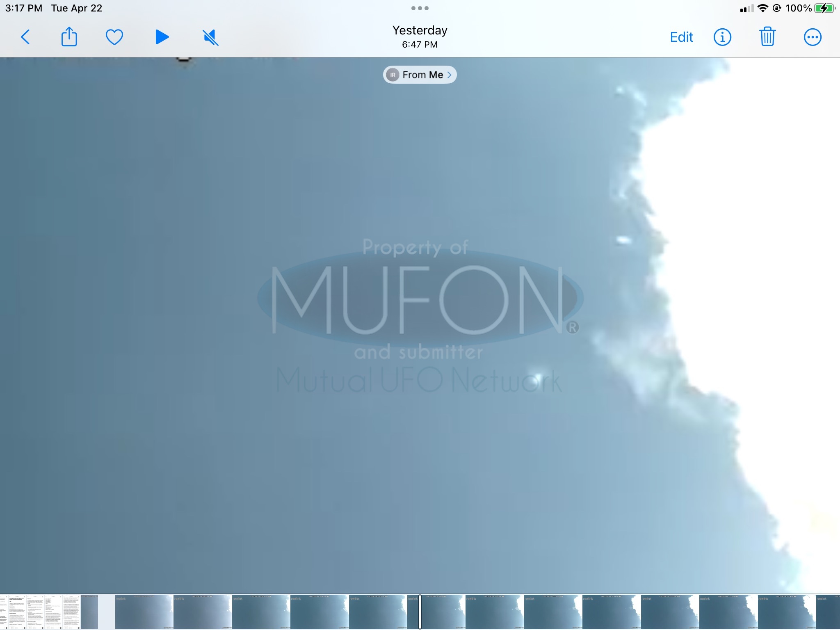
Task: Unmute the video's sound via speaker icon
Action: pyautogui.click(x=210, y=37)
